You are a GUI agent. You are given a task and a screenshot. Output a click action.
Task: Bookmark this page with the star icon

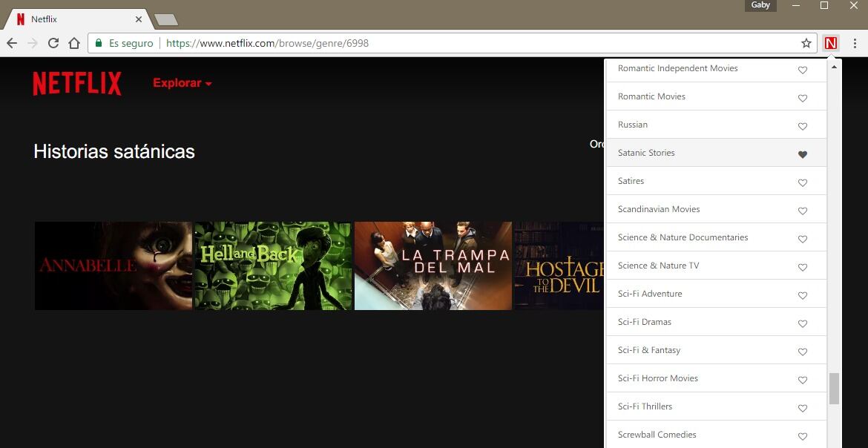(806, 43)
